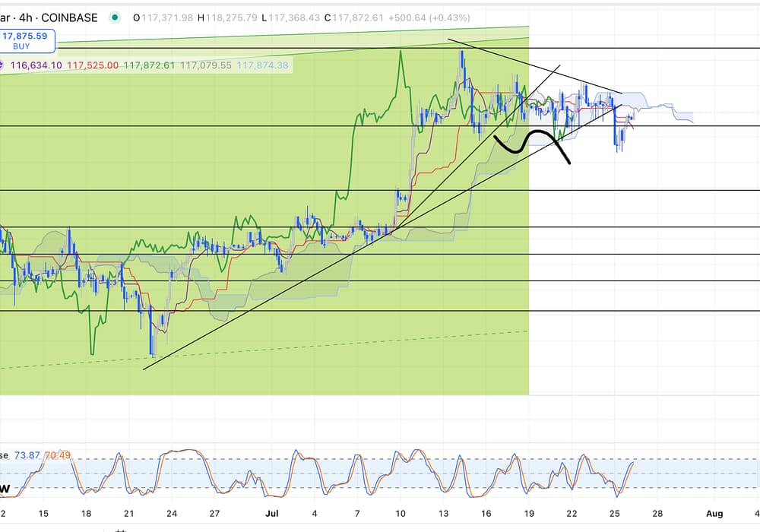Click the red 117,525.00 indicator value

click(92, 66)
